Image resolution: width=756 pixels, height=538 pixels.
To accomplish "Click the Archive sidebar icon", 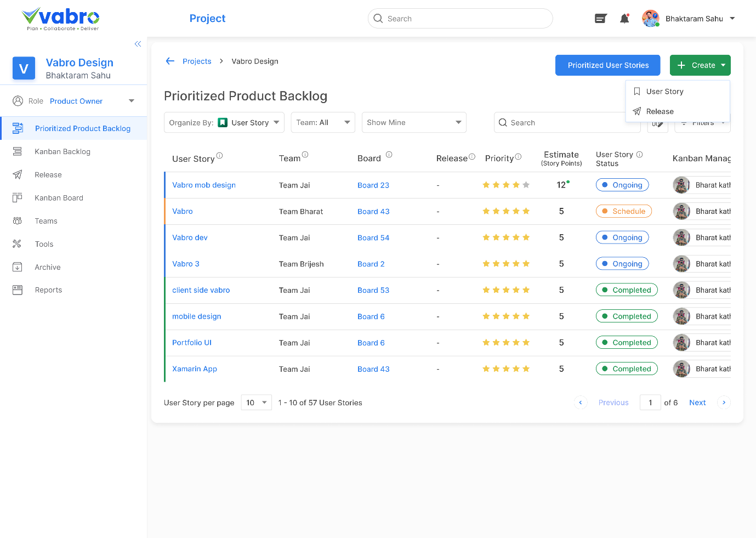I will pyautogui.click(x=18, y=267).
